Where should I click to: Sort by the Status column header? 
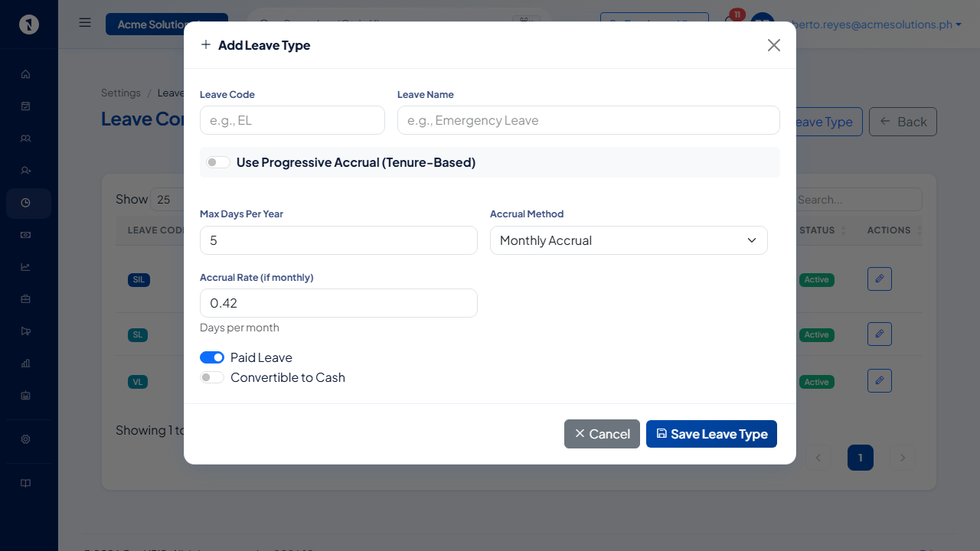823,230
